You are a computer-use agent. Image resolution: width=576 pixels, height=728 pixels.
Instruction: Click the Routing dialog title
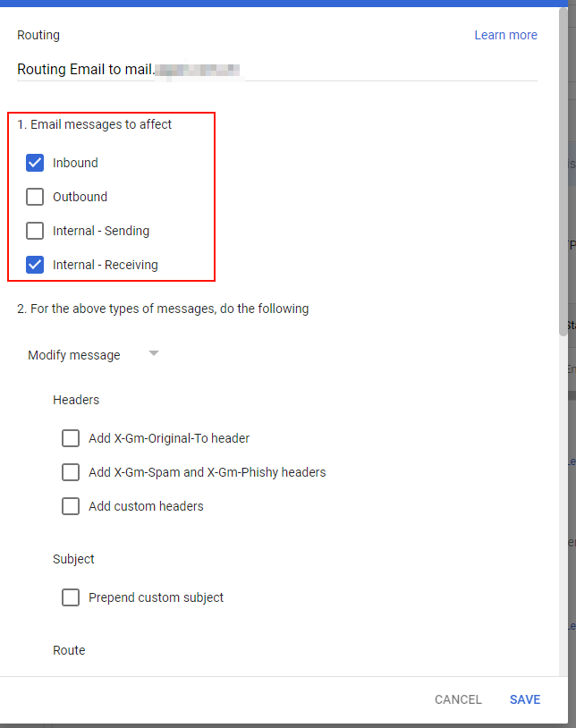point(38,35)
